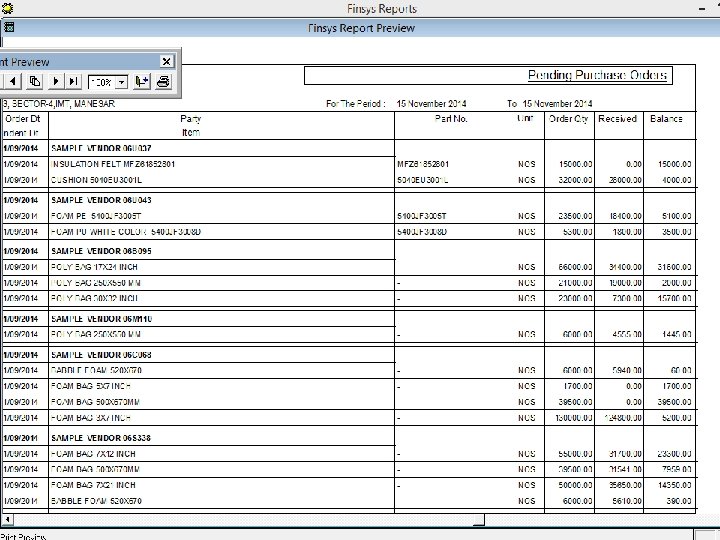Click part number 5100JF3005T cell
This screenshot has width=720, height=540.
(422, 216)
